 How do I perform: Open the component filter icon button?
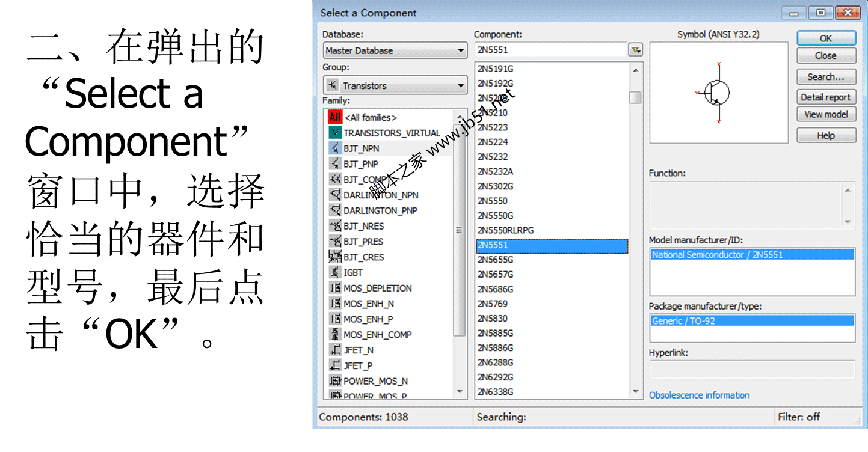(x=635, y=50)
